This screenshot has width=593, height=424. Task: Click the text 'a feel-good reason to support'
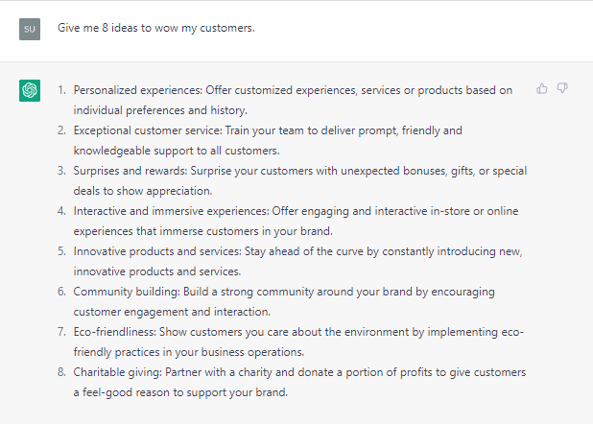(x=147, y=392)
